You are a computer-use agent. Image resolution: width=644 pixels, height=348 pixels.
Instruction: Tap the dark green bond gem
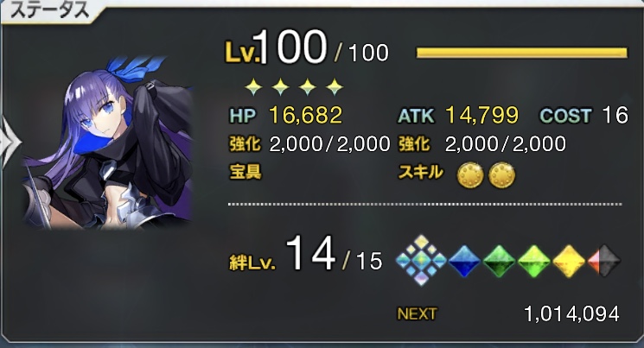(500, 261)
